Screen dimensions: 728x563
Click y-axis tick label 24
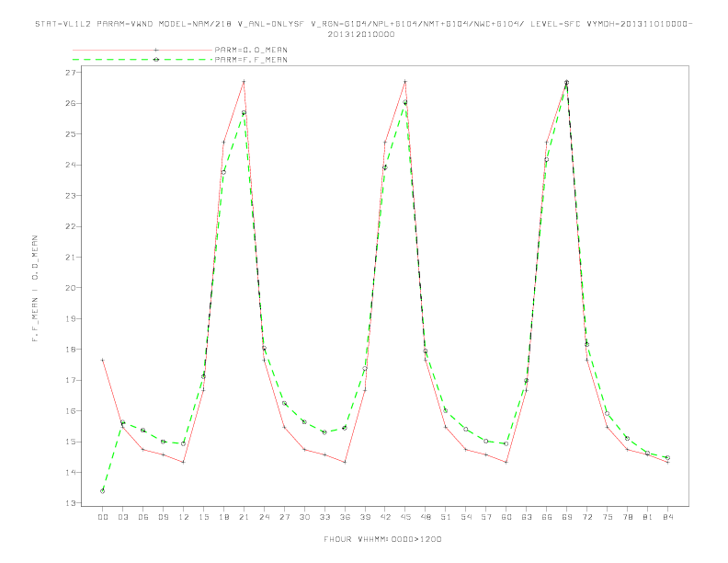pos(70,165)
